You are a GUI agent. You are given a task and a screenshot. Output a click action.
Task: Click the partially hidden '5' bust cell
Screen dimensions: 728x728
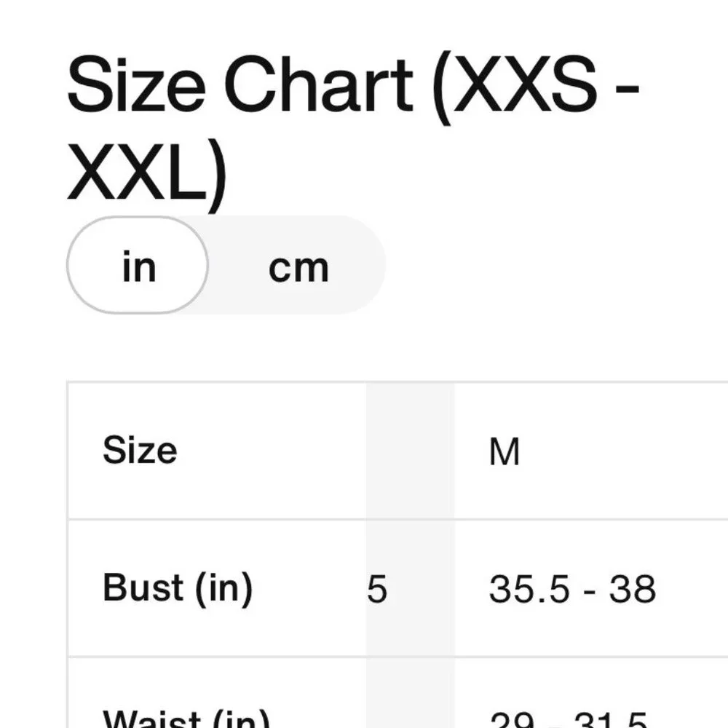pos(377,589)
